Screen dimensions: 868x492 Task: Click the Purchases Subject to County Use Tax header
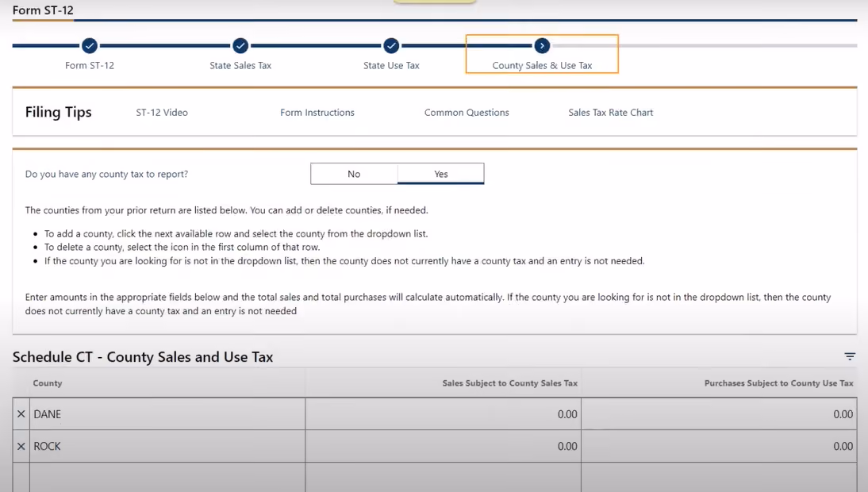pos(778,383)
